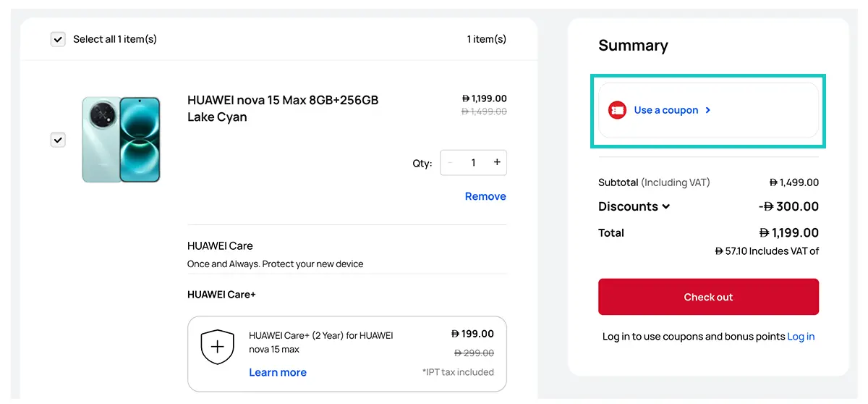868x404 pixels.
Task: Click the Summary heading
Action: click(633, 46)
